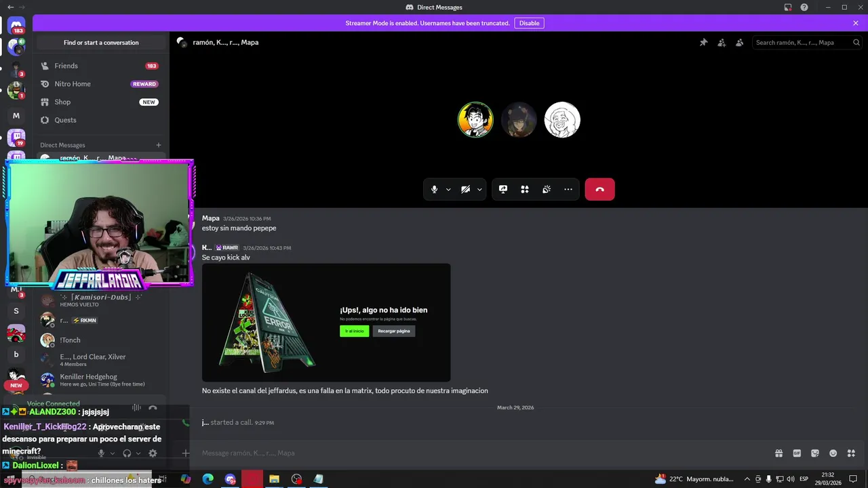Open user settings gear icon
868x488 pixels.
tap(153, 453)
